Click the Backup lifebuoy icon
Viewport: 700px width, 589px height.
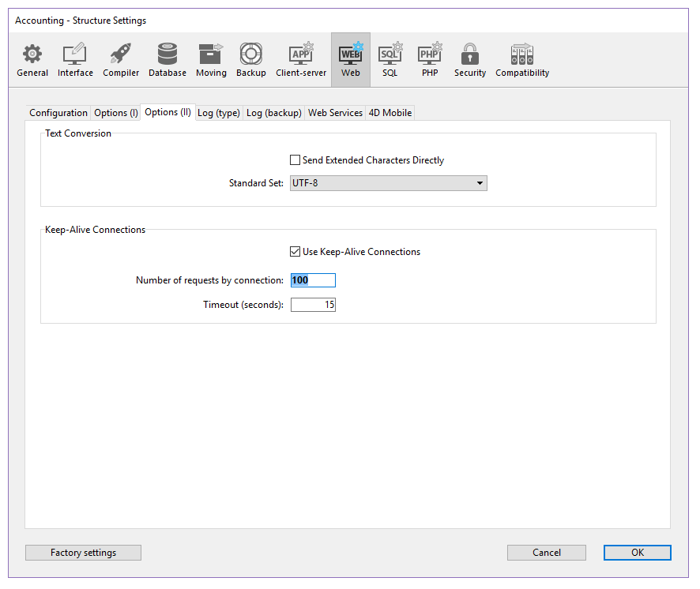coord(251,60)
